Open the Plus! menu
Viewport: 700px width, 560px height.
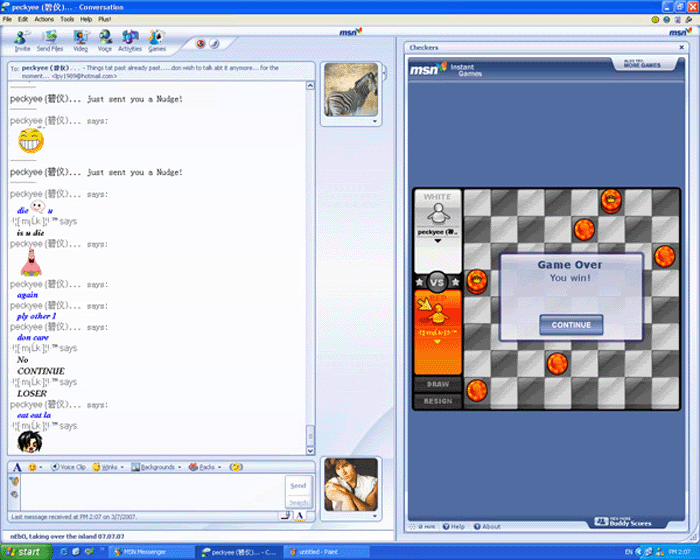coord(104,19)
